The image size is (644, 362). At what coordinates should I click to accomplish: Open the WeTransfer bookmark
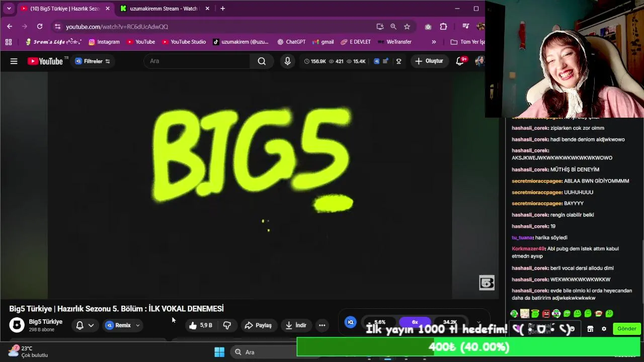coord(394,42)
